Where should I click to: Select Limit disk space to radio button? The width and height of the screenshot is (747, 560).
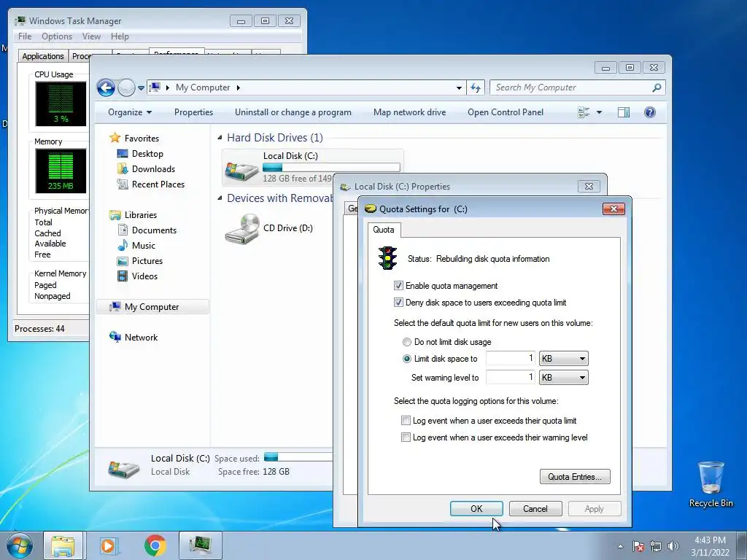[x=407, y=359]
